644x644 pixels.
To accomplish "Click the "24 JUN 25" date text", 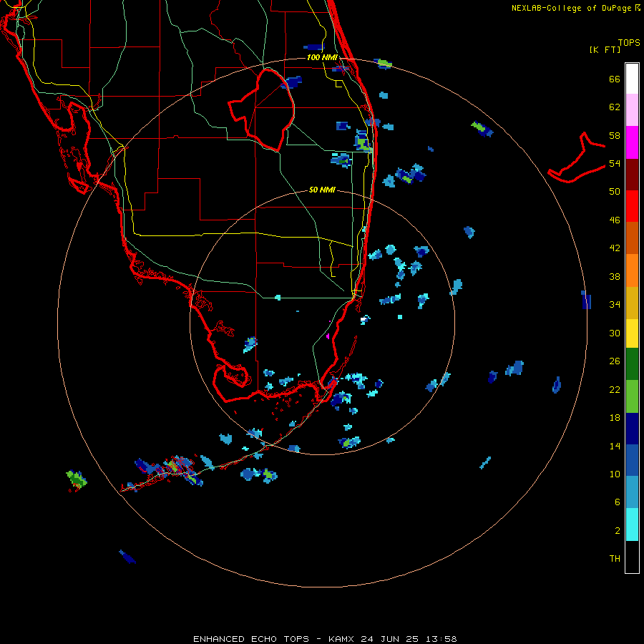I will pos(389,639).
